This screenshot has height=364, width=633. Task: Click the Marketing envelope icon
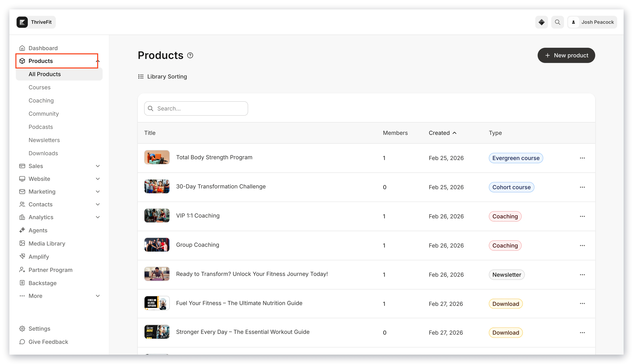coord(22,192)
